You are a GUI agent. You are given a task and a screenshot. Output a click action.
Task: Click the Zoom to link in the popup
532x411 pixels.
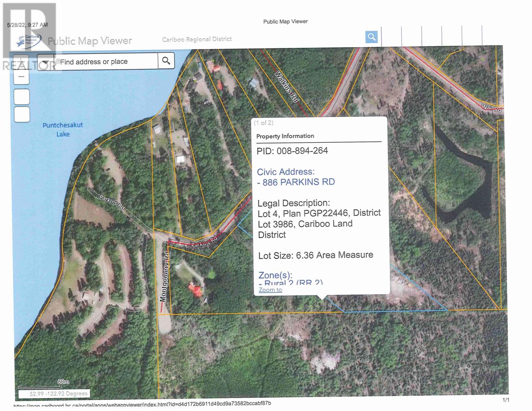coord(270,290)
